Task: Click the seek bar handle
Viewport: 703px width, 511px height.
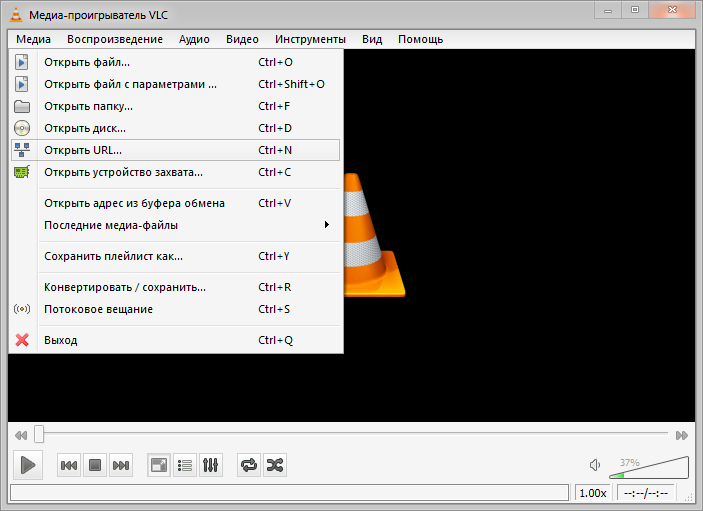Action: tap(39, 434)
